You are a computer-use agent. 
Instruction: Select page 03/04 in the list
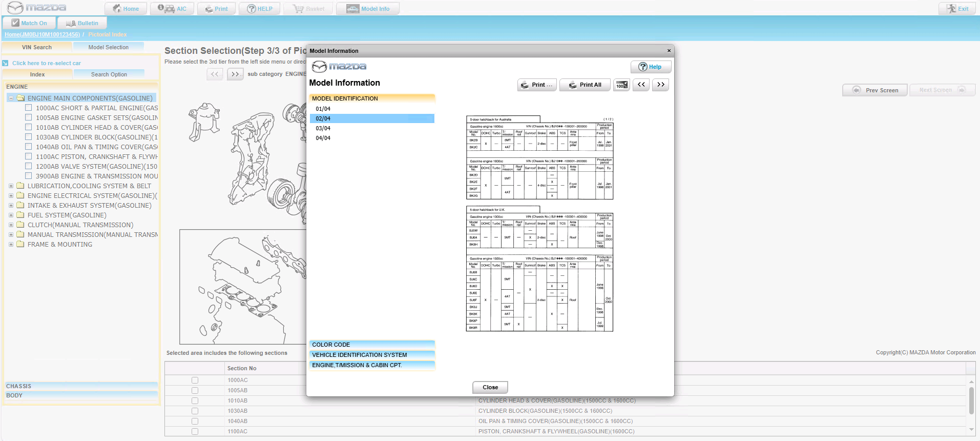[372, 128]
